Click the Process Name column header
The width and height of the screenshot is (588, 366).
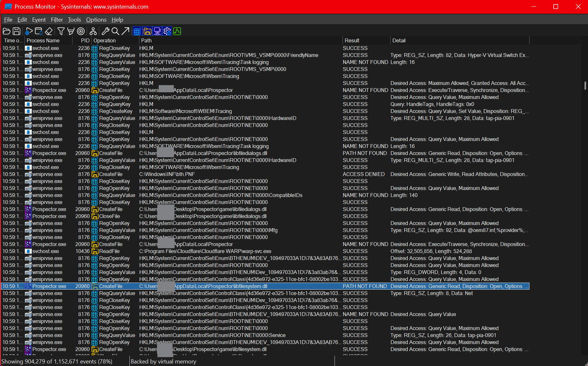(49, 40)
